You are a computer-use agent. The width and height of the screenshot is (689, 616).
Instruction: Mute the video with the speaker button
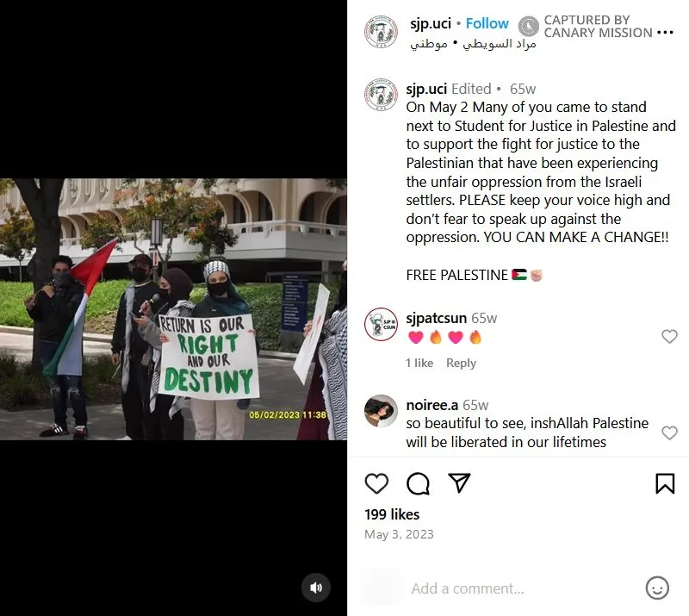(x=316, y=588)
